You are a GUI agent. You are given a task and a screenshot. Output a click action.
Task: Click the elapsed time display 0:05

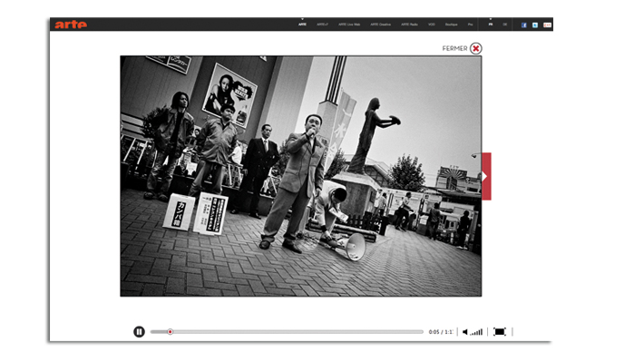click(x=434, y=332)
